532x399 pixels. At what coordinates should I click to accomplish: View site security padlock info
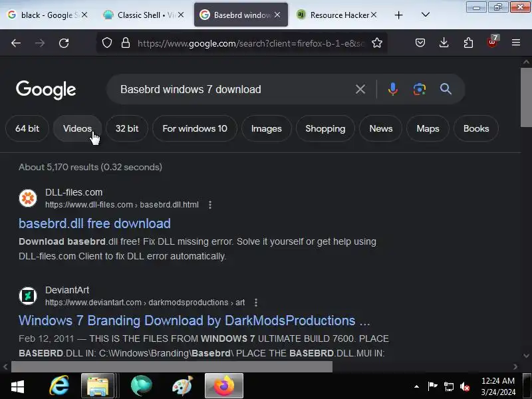(126, 43)
